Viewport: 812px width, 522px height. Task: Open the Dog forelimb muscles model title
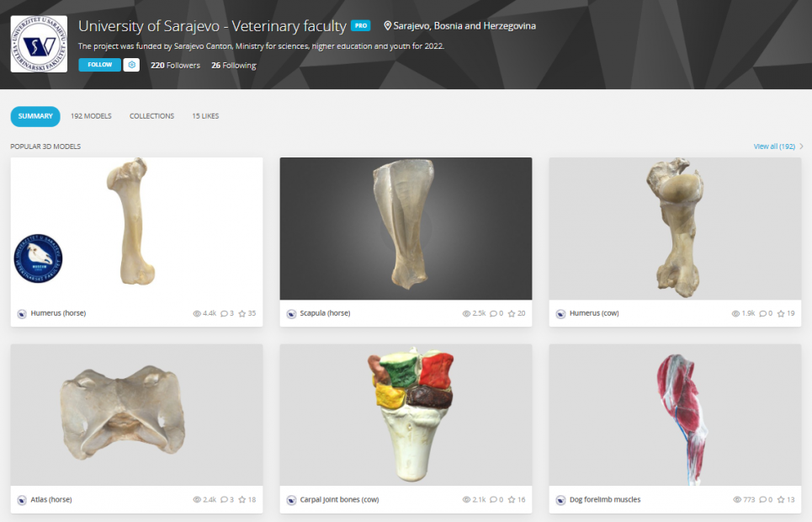point(605,500)
